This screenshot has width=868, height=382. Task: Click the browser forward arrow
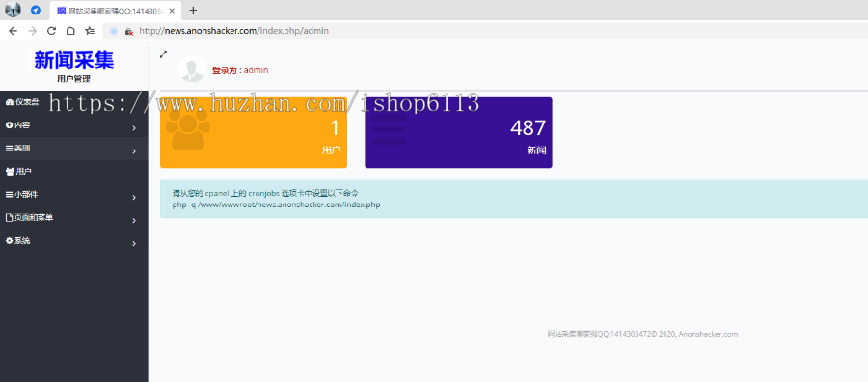[x=32, y=31]
